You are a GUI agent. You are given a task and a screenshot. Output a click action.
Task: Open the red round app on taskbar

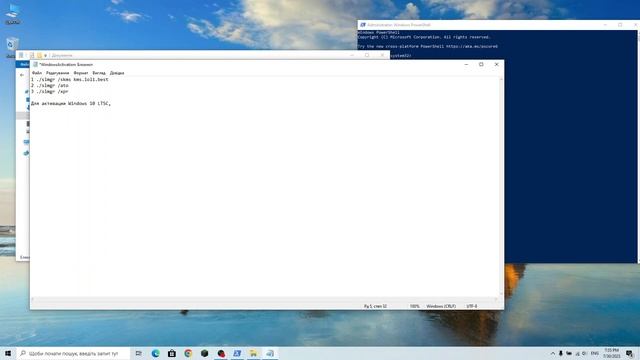221,353
